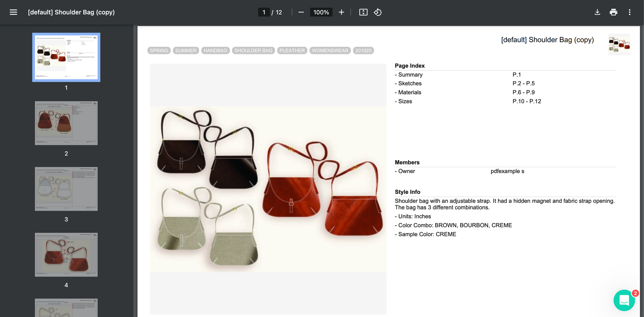Screen dimensions: 644x317
Task: Zoom in with the plus icon
Action: click(x=341, y=12)
